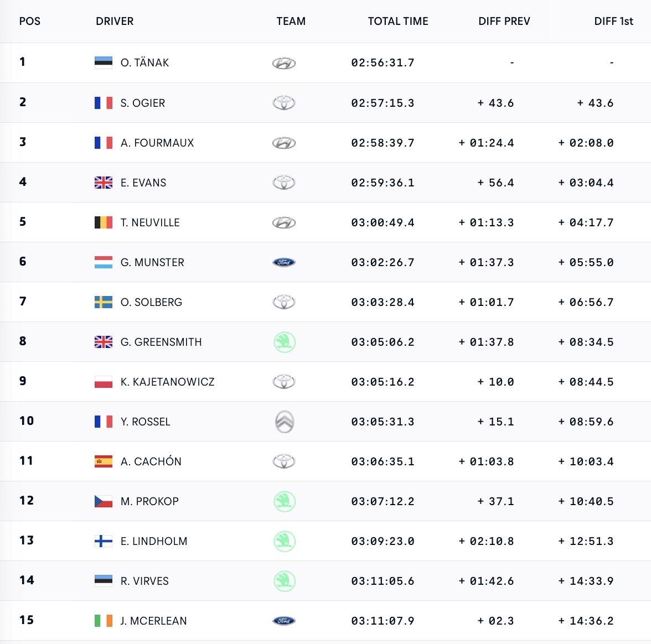
Task: Click the Czech flag next to M. Prokop
Action: click(104, 501)
